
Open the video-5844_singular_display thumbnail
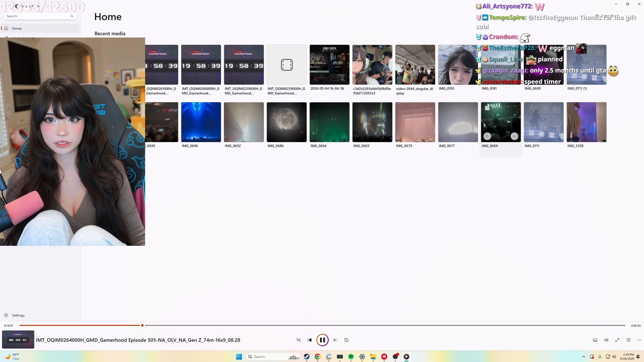pos(415,64)
